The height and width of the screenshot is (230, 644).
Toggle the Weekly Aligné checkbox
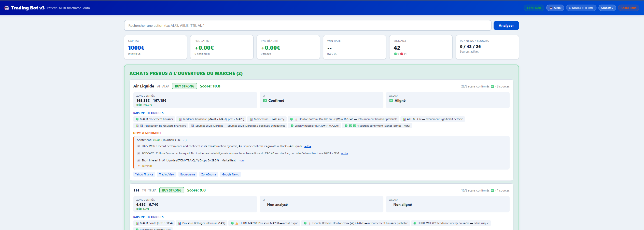tap(391, 100)
